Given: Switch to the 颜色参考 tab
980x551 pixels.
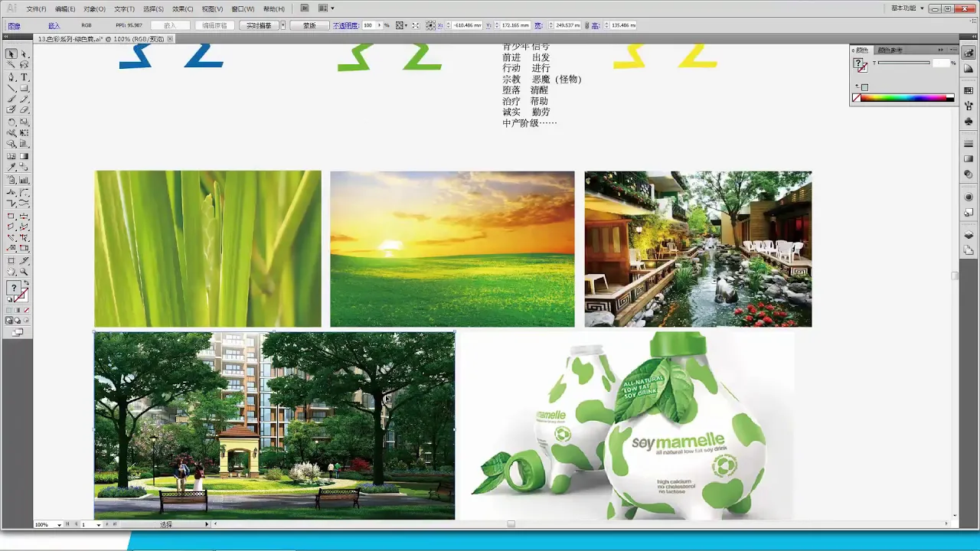Looking at the screenshot, I should point(890,50).
